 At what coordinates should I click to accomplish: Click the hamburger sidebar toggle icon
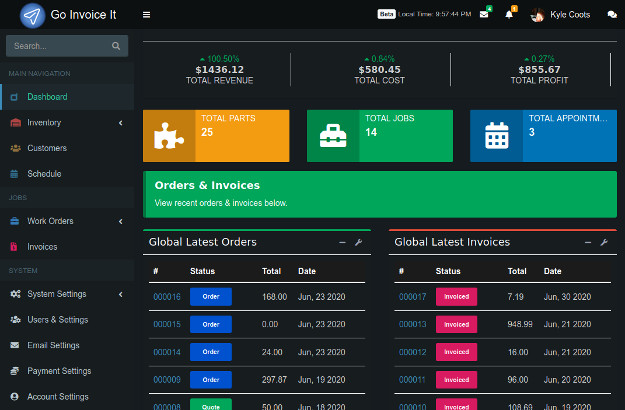[147, 15]
